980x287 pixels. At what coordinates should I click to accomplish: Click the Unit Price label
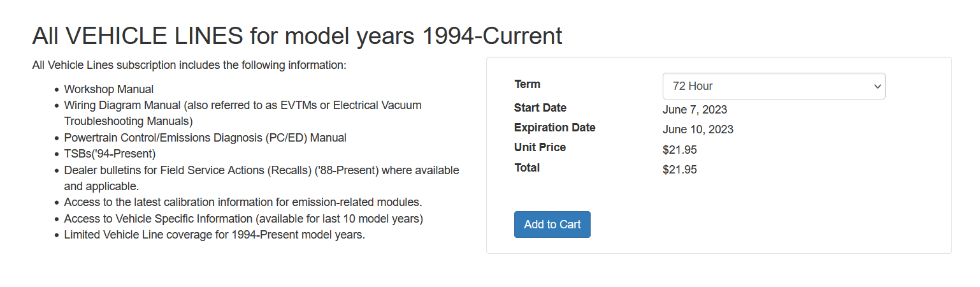(540, 147)
